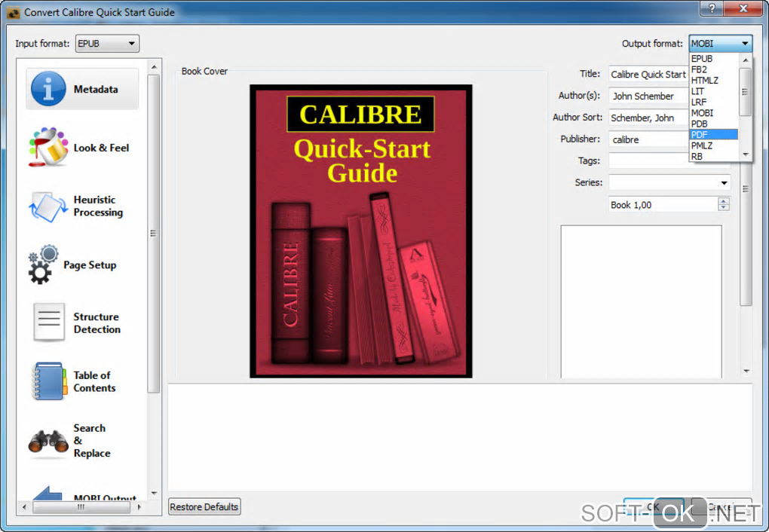
Task: Click the Book Cover image
Action: pyautogui.click(x=361, y=231)
